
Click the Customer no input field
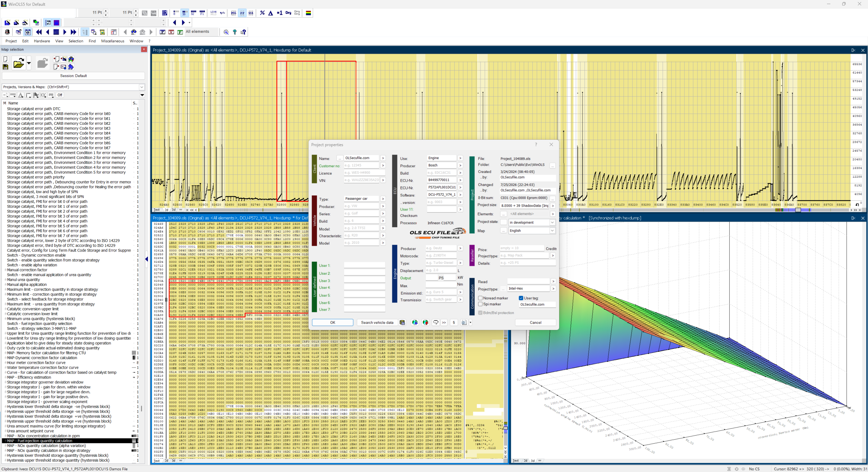pyautogui.click(x=361, y=165)
